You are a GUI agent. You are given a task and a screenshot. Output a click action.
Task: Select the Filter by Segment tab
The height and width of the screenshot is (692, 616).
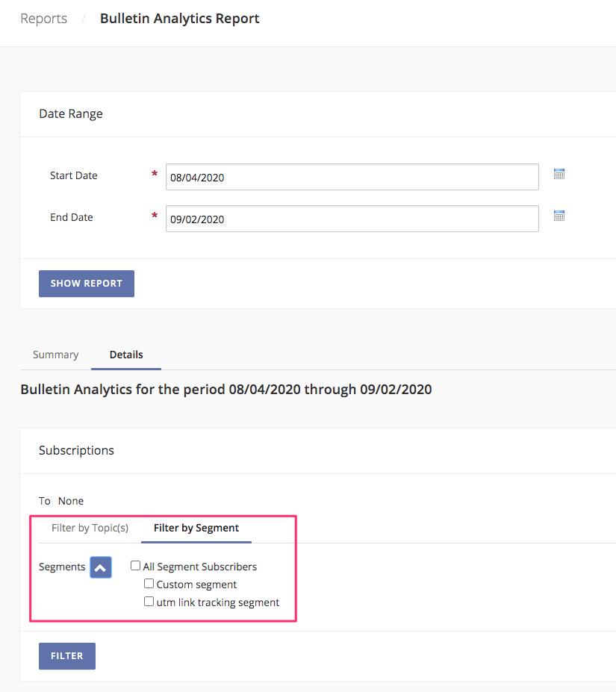196,528
